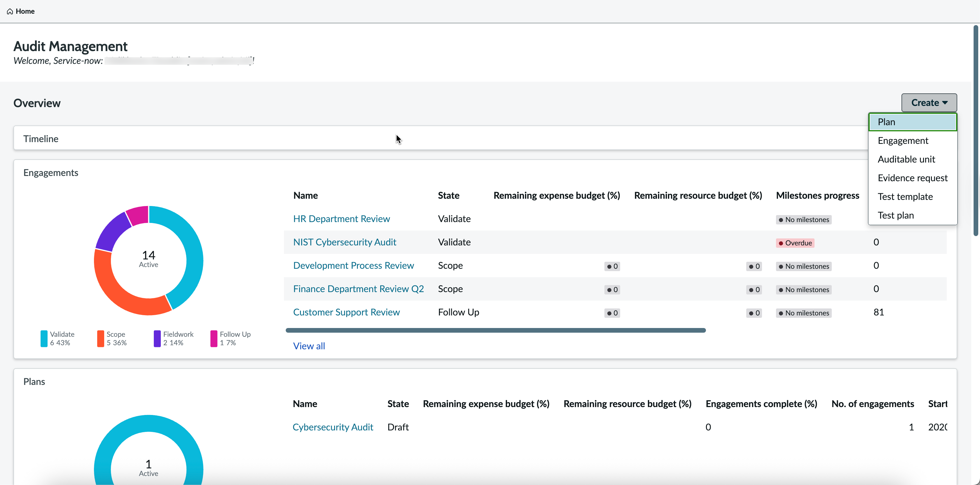Click the Milestones progress column header
Viewport: 980px width, 485px height.
(x=817, y=196)
